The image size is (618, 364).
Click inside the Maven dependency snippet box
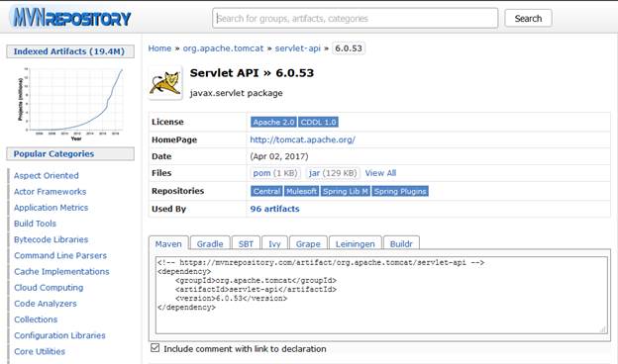(x=381, y=295)
